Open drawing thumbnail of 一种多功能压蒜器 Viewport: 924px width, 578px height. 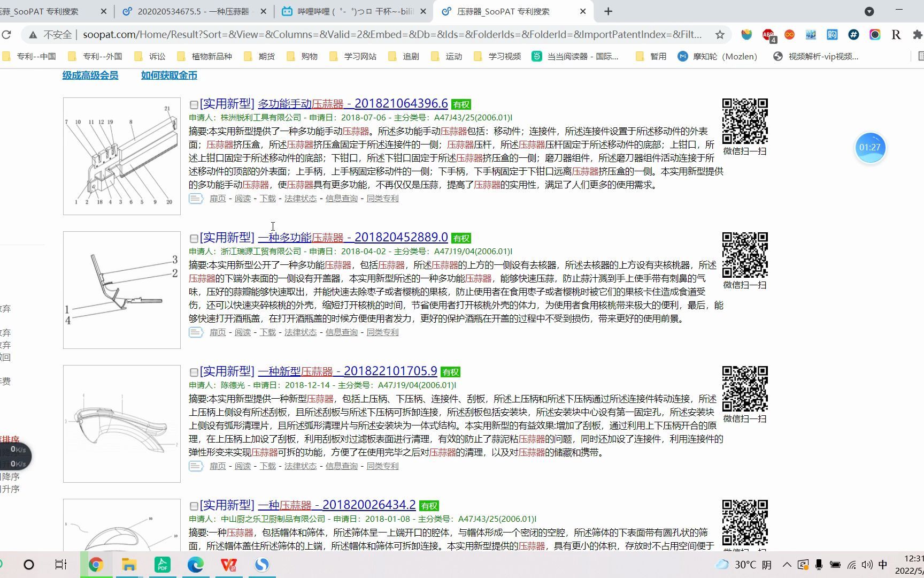click(x=122, y=290)
